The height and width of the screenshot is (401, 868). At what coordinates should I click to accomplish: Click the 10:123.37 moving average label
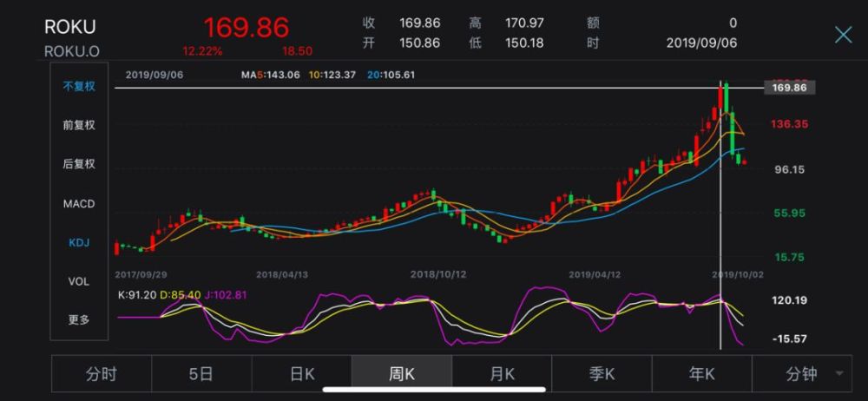tap(334, 75)
